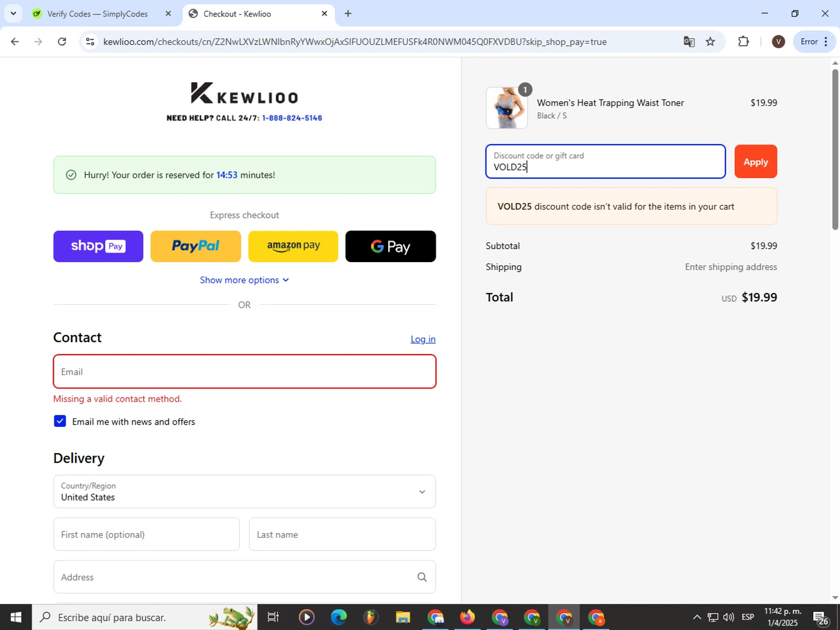Close the Checkout - Kewlioo tab
The image size is (840, 630).
coord(324,14)
